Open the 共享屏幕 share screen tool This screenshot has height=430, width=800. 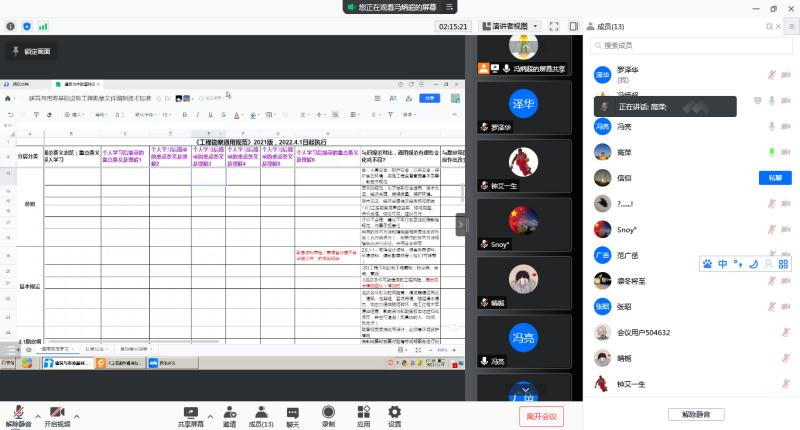click(x=192, y=414)
